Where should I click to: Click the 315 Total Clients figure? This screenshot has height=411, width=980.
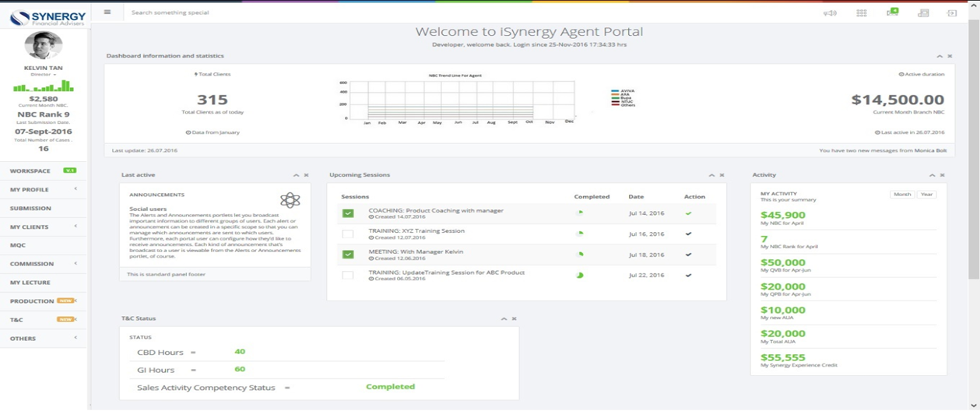tap(213, 100)
